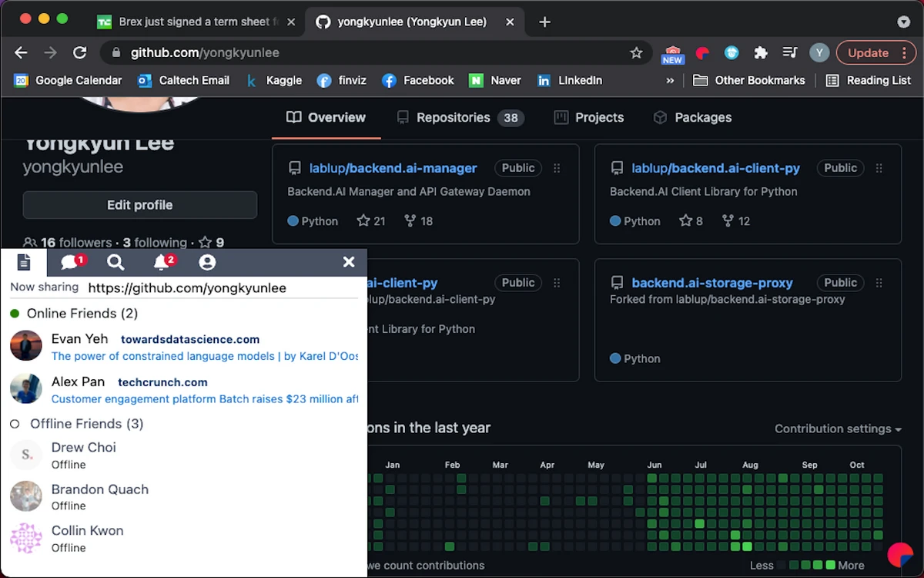Image resolution: width=924 pixels, height=578 pixels.
Task: Click forks count 12 on backend.ai-client-py
Action: point(735,221)
